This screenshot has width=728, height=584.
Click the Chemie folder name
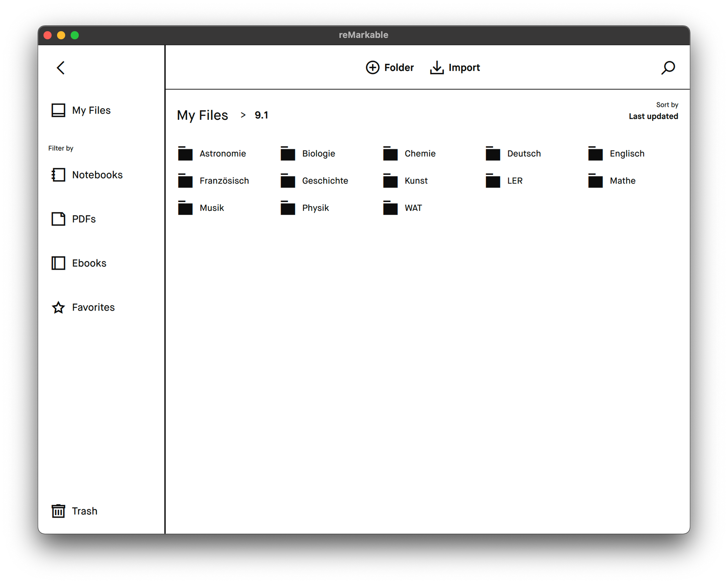tap(420, 154)
